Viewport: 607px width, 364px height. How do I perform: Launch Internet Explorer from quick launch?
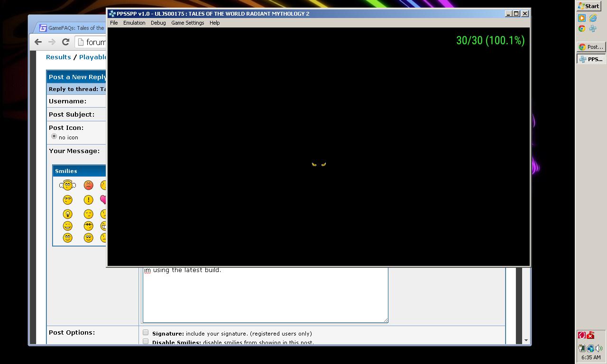593,18
